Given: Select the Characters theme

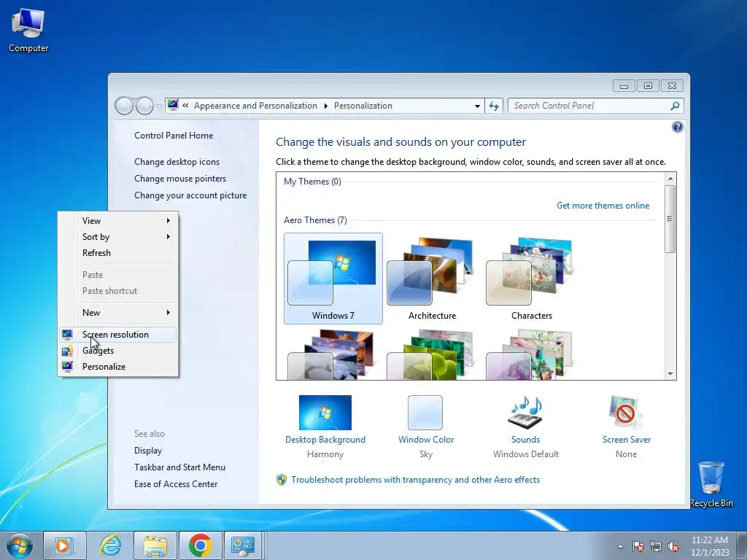Looking at the screenshot, I should (532, 279).
